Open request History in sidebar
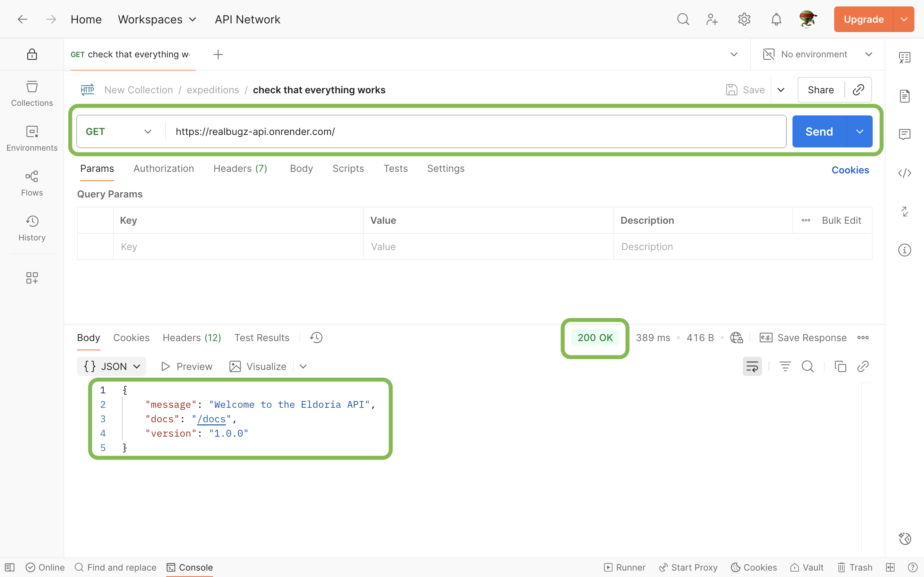Viewport: 924px width, 577px height. coord(32,228)
